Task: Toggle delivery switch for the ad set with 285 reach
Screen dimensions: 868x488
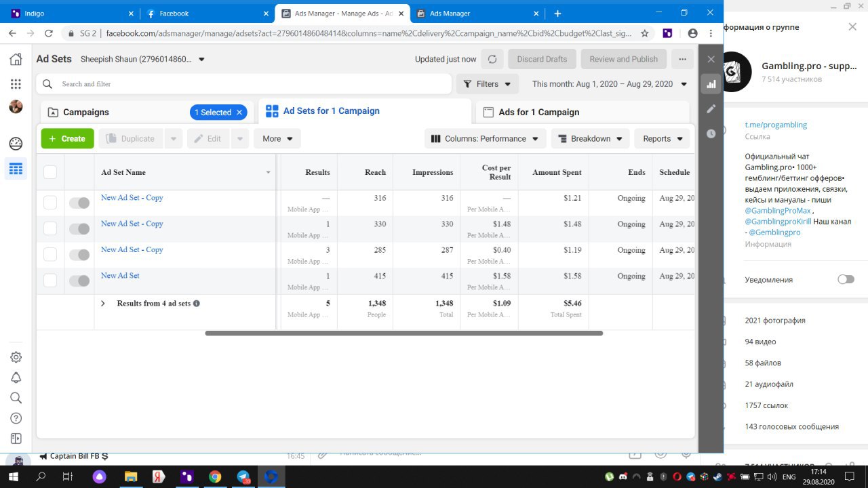Action: 79,255
